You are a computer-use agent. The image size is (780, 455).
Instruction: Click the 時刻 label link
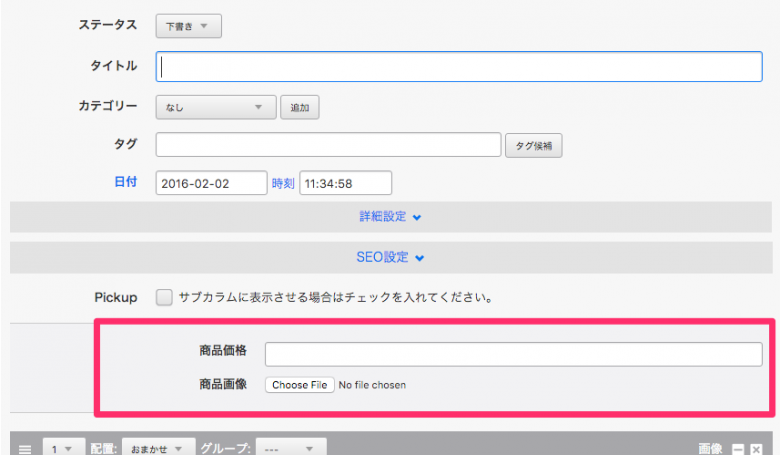pos(283,183)
